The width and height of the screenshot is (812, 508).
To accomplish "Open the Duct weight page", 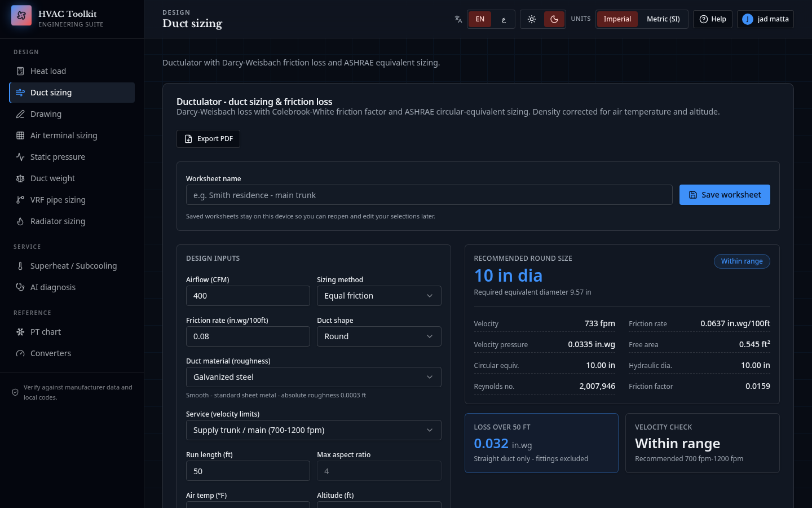I will coord(72,178).
